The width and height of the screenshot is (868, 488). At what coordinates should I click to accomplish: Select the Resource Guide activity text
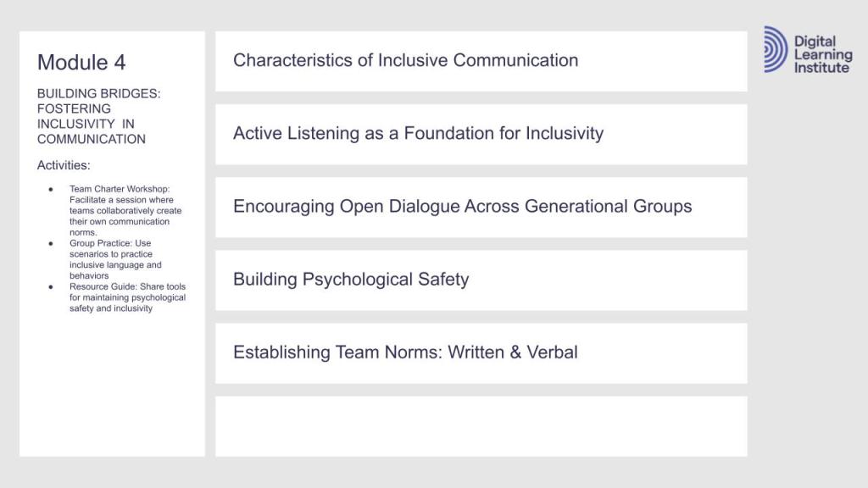tap(127, 297)
